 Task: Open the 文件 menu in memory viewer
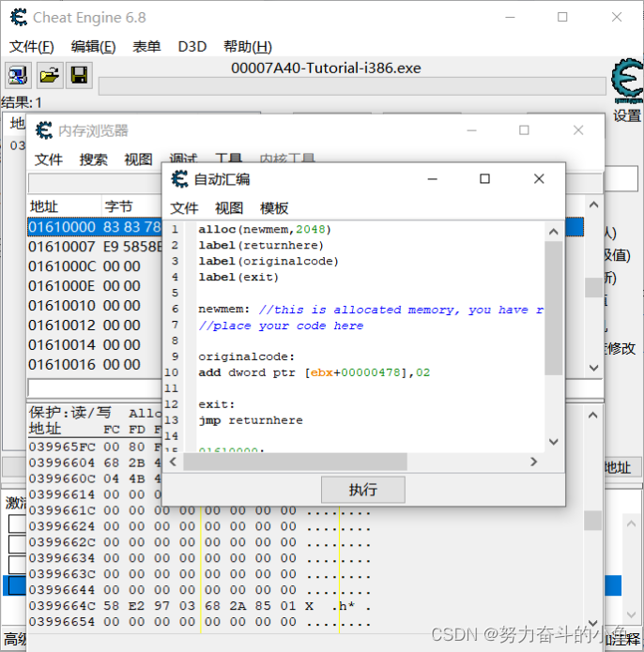click(48, 159)
